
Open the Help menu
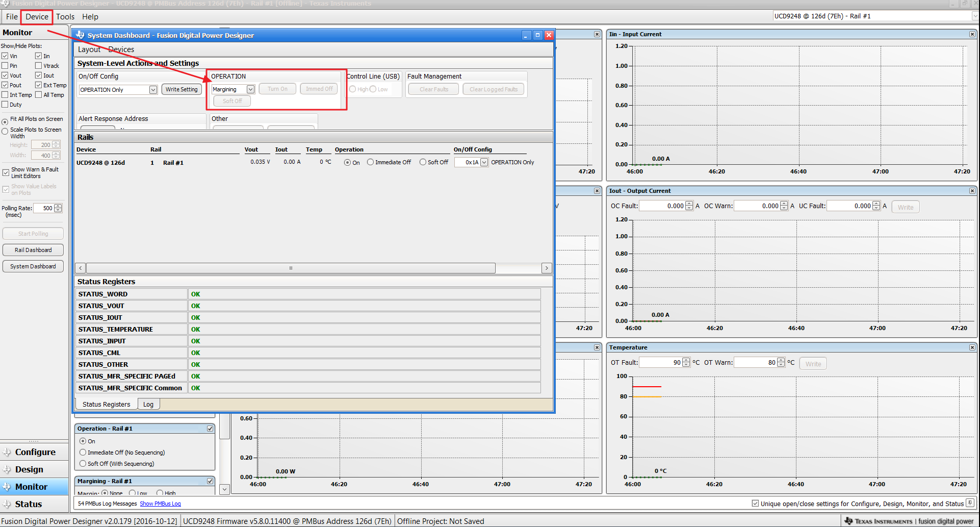(x=90, y=17)
